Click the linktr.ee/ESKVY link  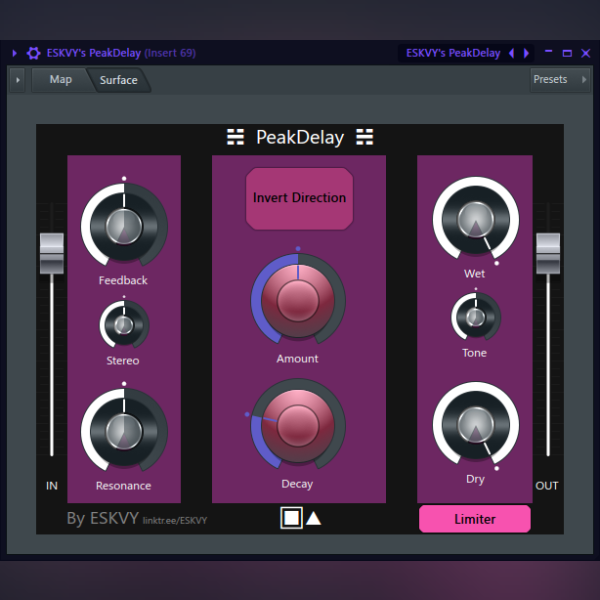click(175, 521)
